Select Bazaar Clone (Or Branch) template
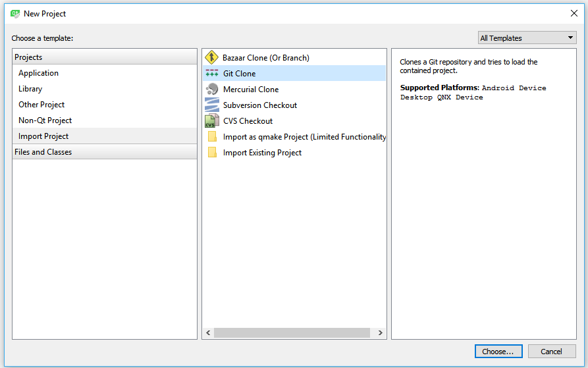 pos(294,58)
